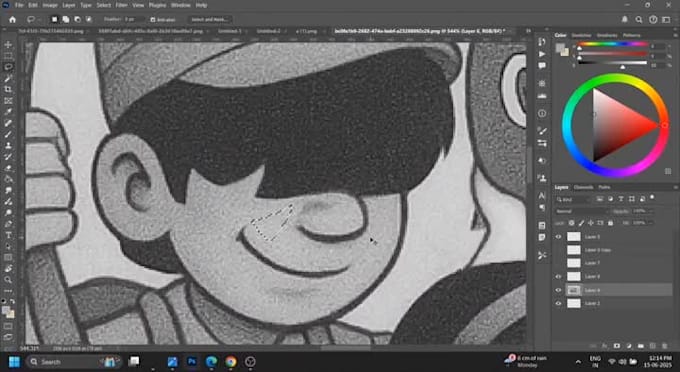This screenshot has width=680, height=372.
Task: Delete layer using the trash icon
Action: 665,346
